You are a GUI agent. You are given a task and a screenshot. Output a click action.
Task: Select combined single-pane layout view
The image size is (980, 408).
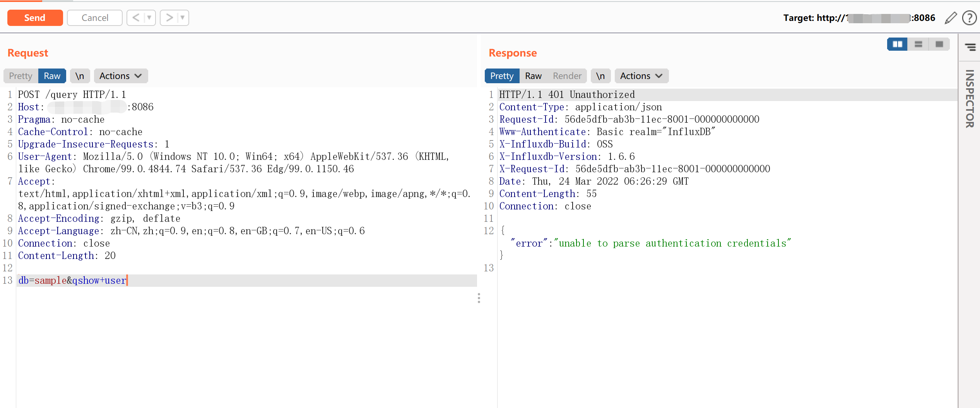[x=939, y=44]
